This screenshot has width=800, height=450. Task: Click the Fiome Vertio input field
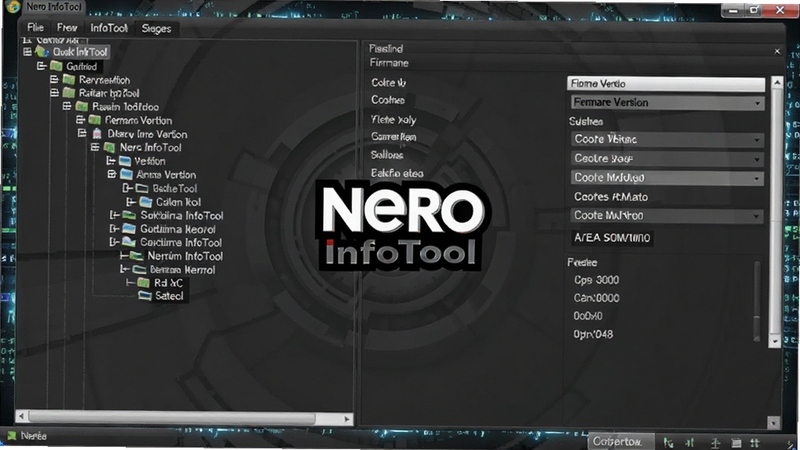(x=666, y=84)
